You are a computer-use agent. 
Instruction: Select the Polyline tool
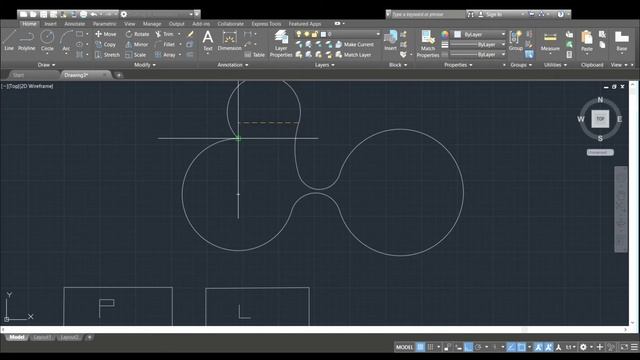[x=27, y=40]
